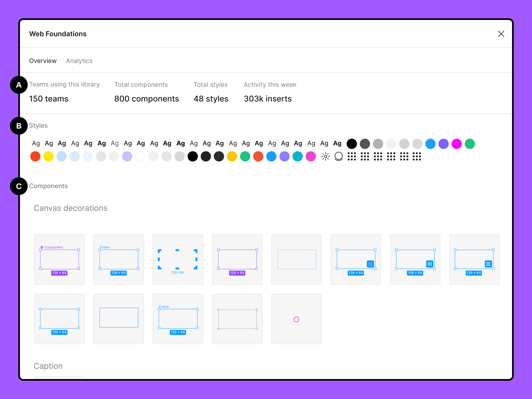The width and height of the screenshot is (532, 399).
Task: Select thumbnail with columns layout badge
Action: (415, 260)
